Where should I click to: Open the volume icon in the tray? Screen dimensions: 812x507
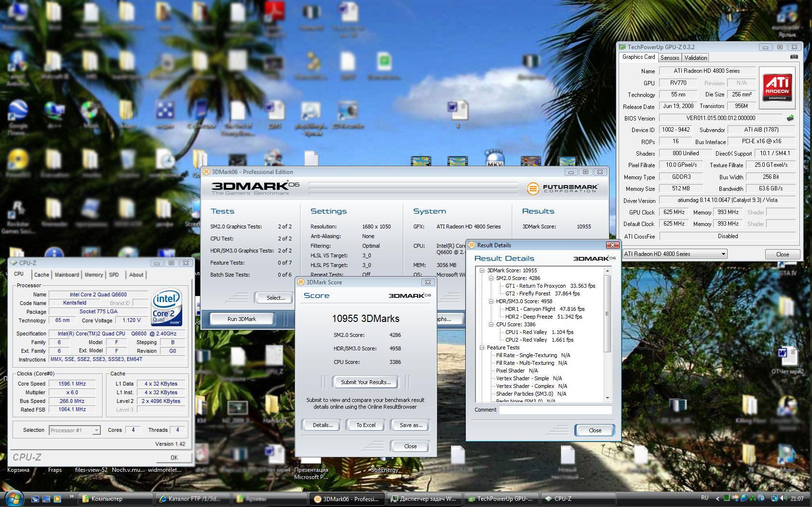coord(784,498)
